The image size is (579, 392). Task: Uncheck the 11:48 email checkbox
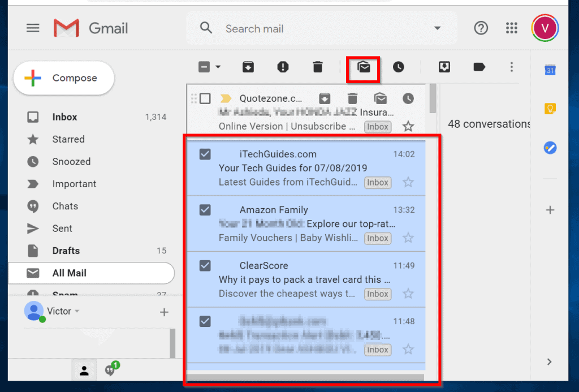click(205, 321)
